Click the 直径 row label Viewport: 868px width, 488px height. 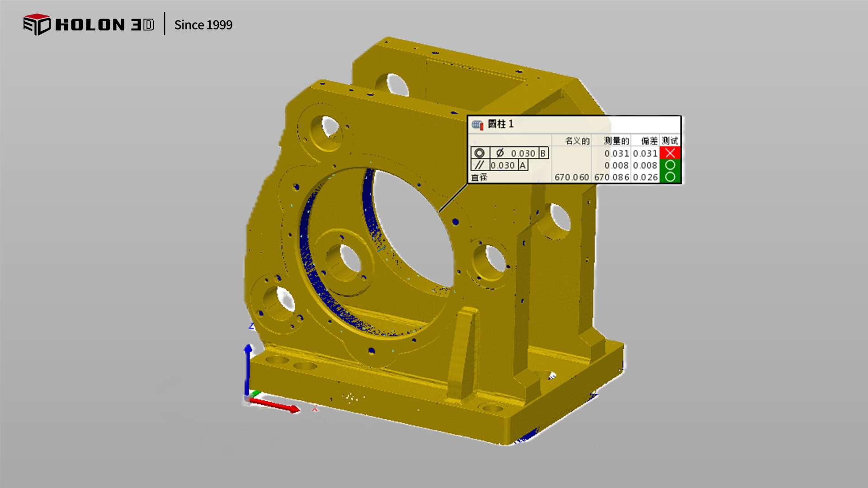click(x=479, y=178)
